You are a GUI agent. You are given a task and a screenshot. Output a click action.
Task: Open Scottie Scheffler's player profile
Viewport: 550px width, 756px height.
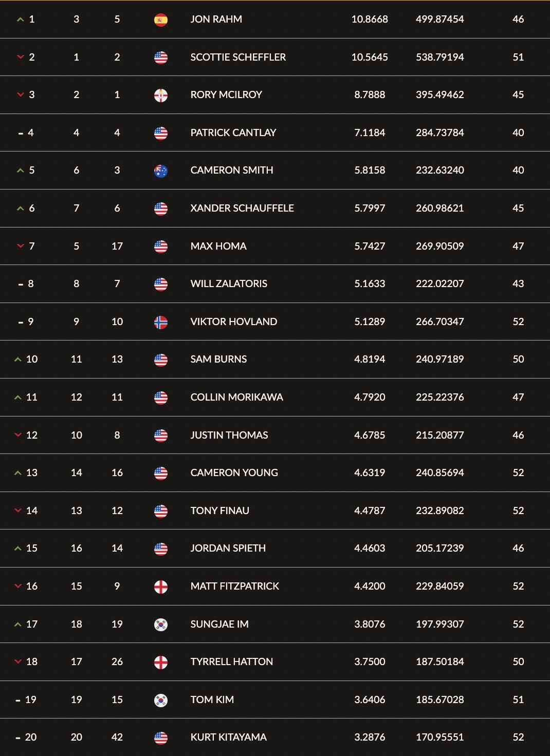(x=238, y=57)
